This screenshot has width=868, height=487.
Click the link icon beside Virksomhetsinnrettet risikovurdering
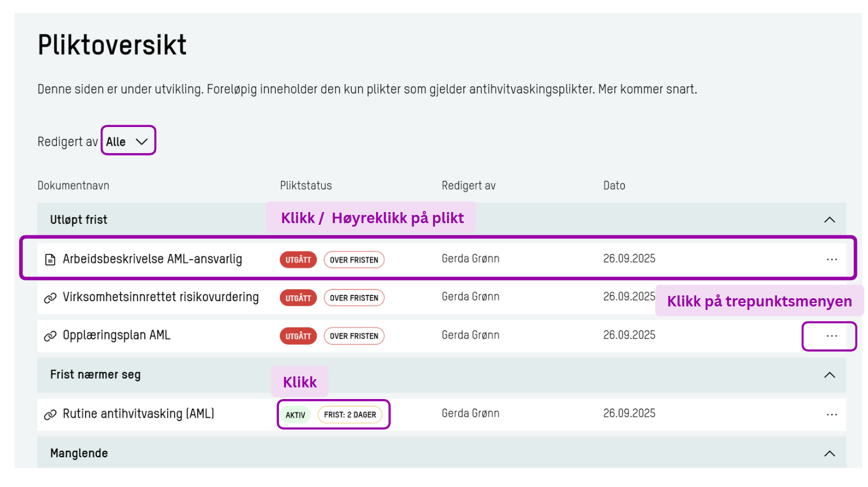[x=50, y=297]
